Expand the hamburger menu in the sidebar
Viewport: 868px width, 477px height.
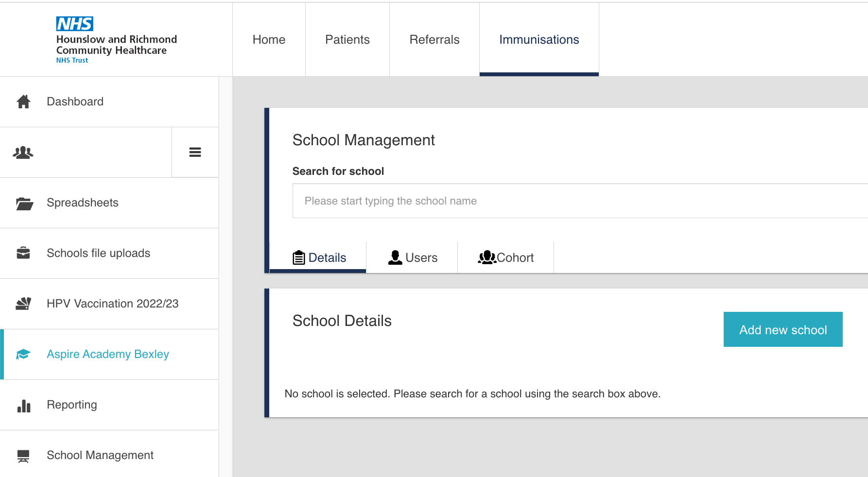click(195, 153)
